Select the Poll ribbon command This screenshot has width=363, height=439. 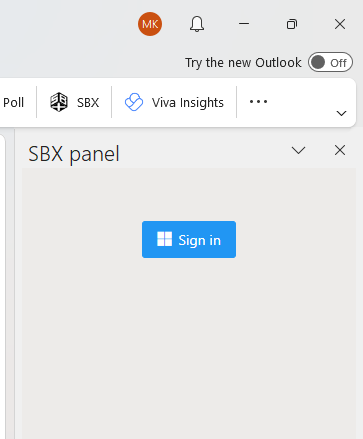pyautogui.click(x=13, y=102)
